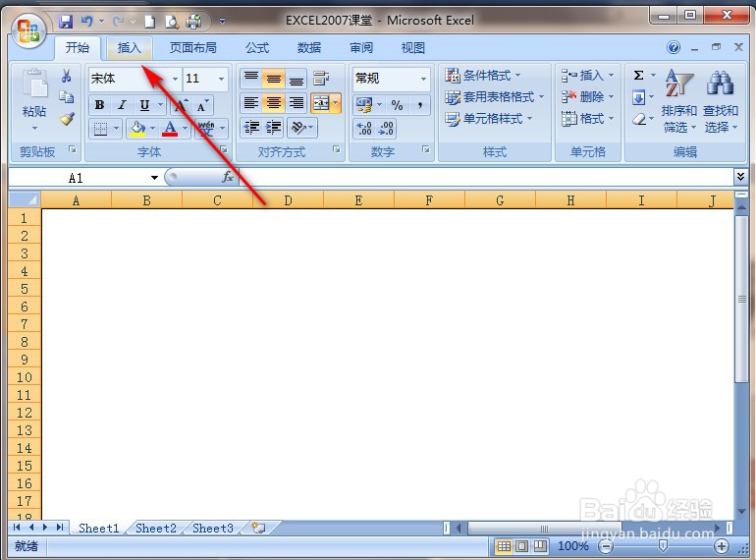Cut selection with scissors icon
The image size is (756, 560).
point(67,76)
